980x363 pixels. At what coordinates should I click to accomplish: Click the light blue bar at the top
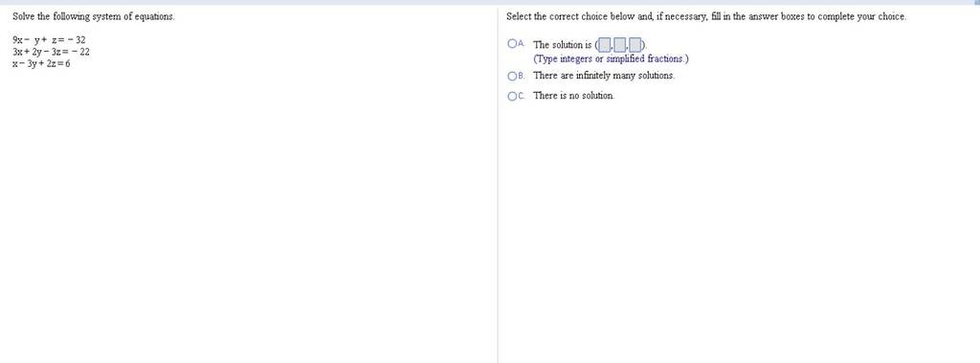[x=490, y=3]
